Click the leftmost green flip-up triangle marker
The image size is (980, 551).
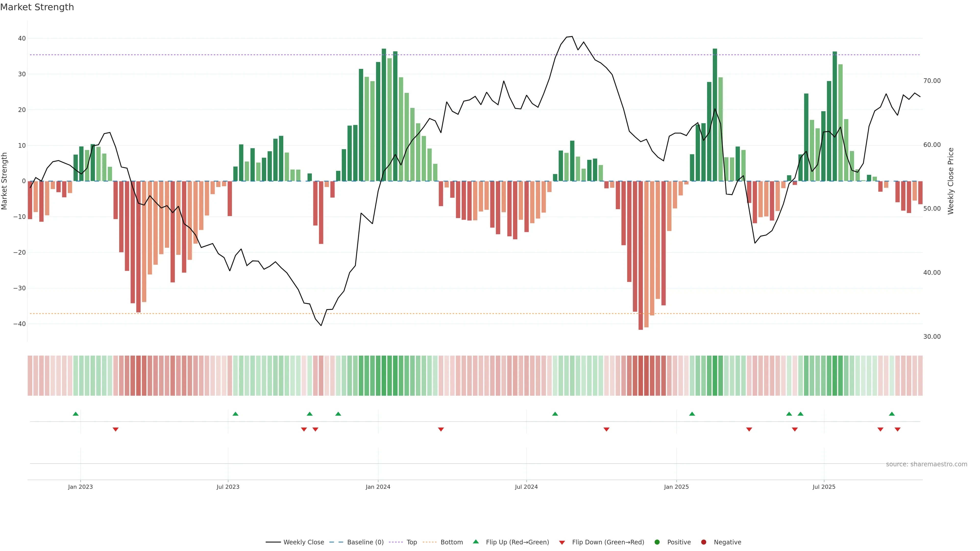point(76,414)
